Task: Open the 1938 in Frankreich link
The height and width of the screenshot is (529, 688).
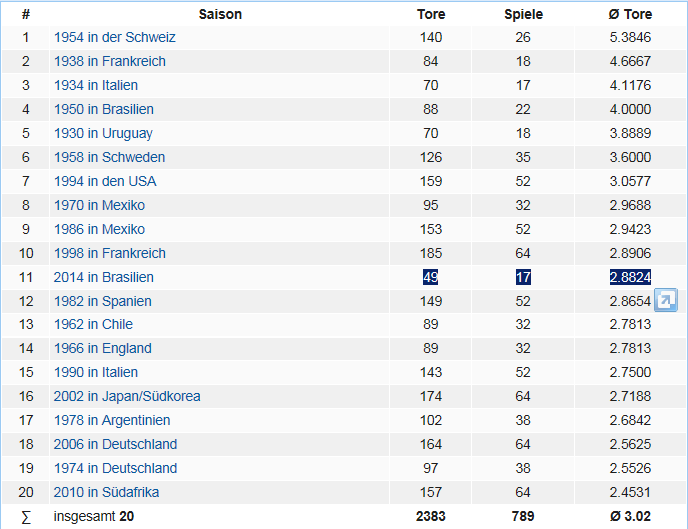Action: (110, 62)
